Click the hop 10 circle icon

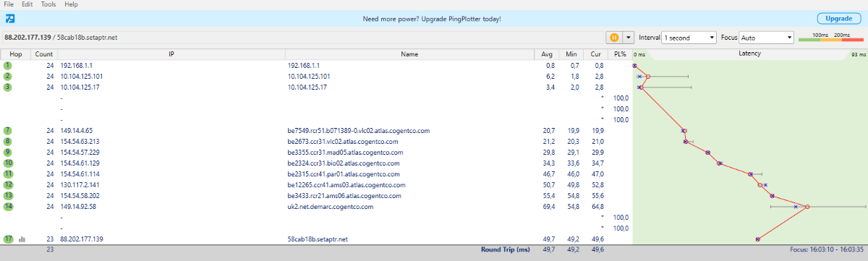coord(8,163)
